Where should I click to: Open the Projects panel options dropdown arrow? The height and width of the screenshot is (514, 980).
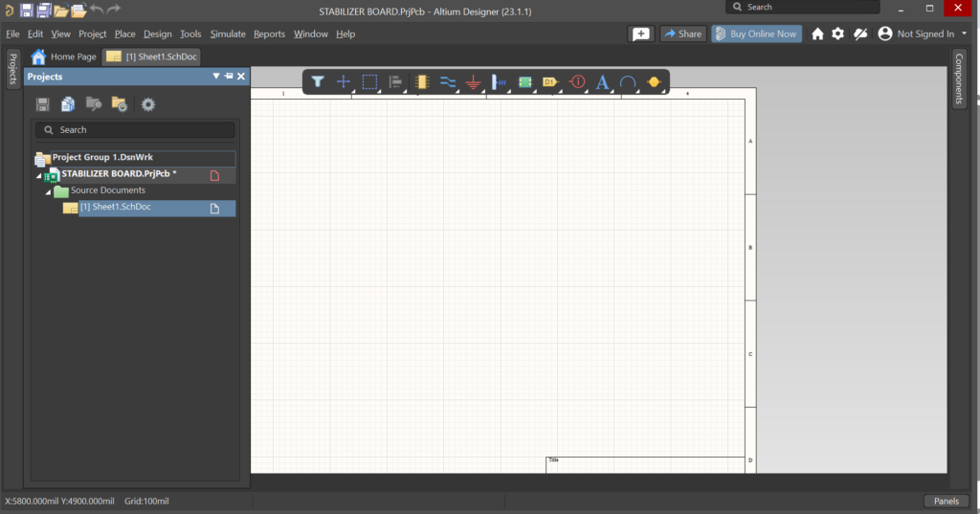[216, 76]
